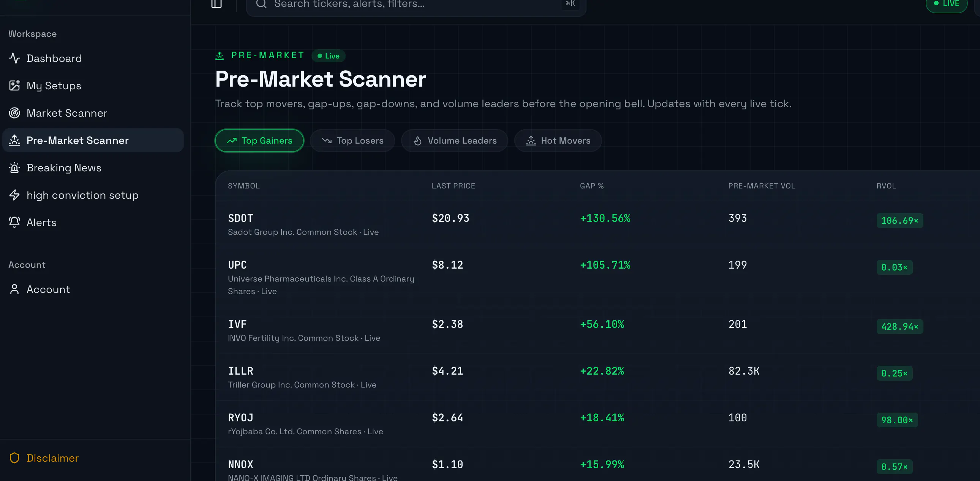Screen dimensions: 980x481
Task: Select the NNOX ticker symbol
Action: pyautogui.click(x=240, y=465)
